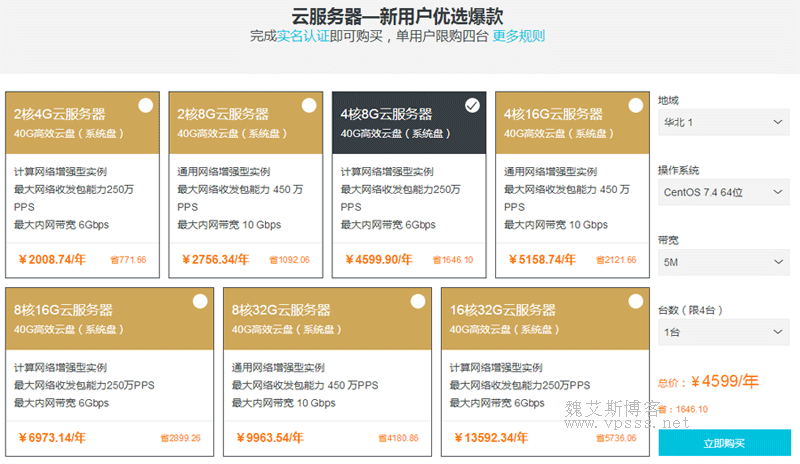
Task: Open the 操作系统 dropdown showing CentOS 7.4
Action: click(x=723, y=192)
